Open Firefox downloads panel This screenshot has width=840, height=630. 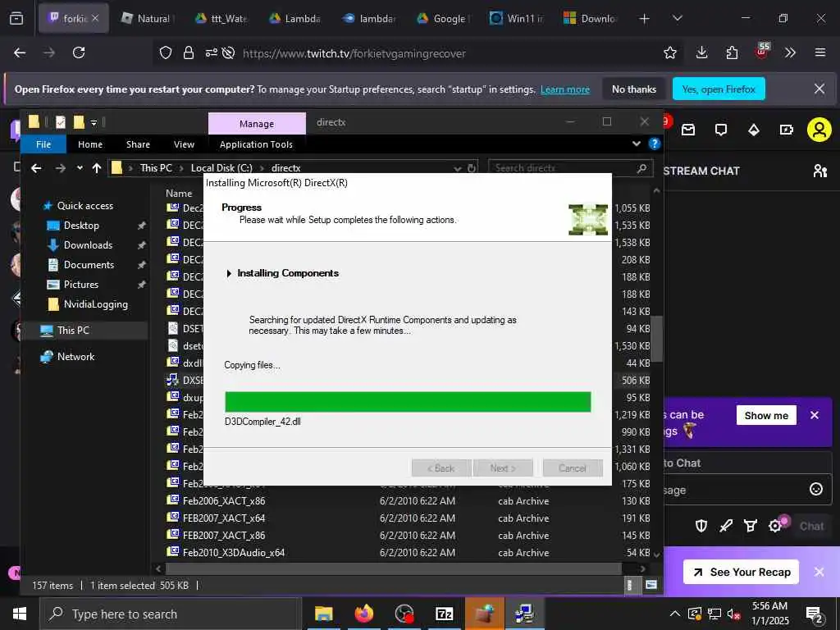click(x=702, y=52)
